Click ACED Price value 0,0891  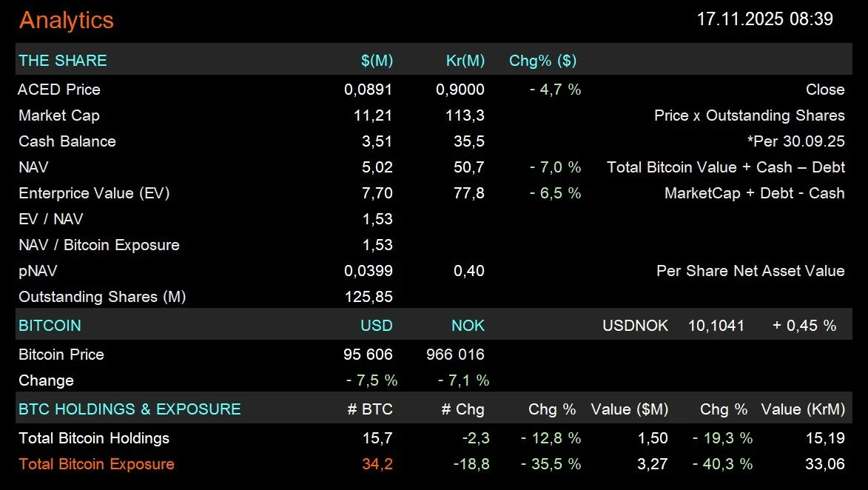368,89
